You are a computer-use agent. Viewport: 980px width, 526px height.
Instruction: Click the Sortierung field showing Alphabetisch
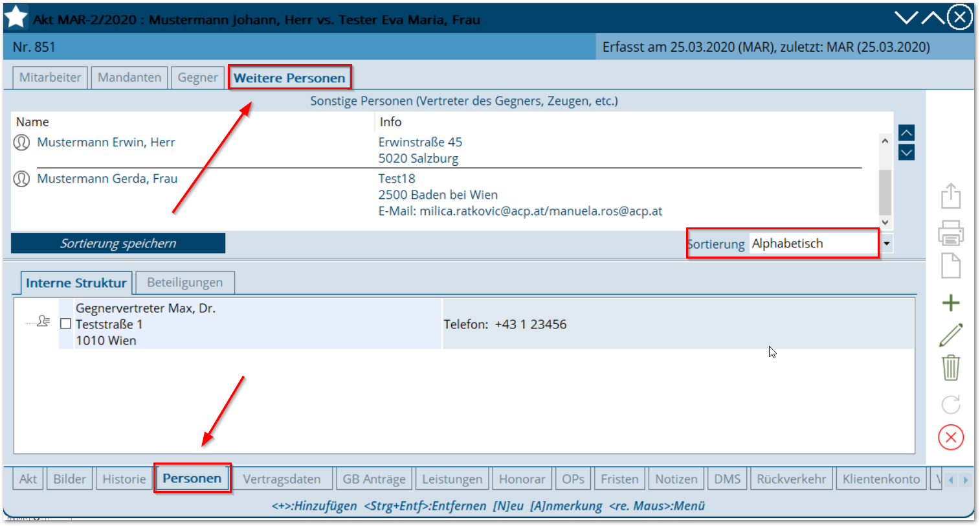[x=814, y=244]
